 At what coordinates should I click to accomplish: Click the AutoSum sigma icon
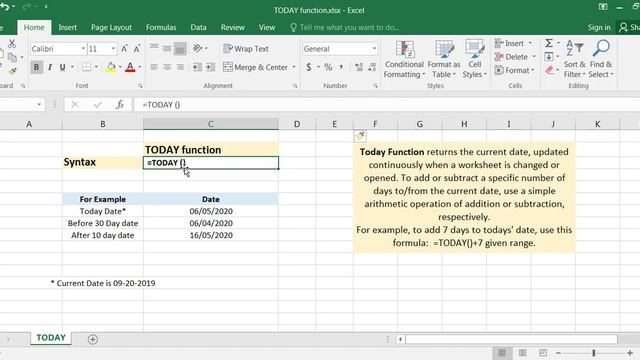pyautogui.click(x=549, y=43)
